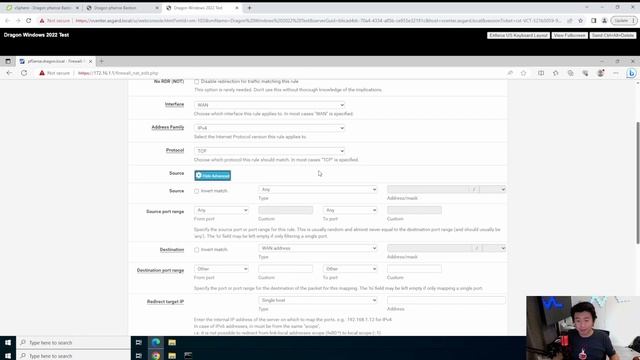Click the Send Ctrl+Alt+Delete button
This screenshot has height=360, width=640.
point(613,36)
